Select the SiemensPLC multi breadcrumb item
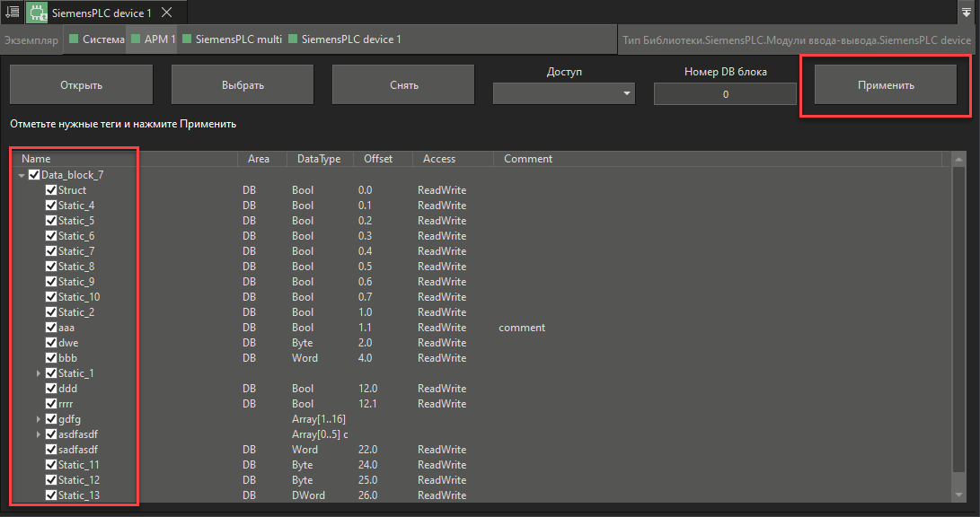 pyautogui.click(x=232, y=39)
